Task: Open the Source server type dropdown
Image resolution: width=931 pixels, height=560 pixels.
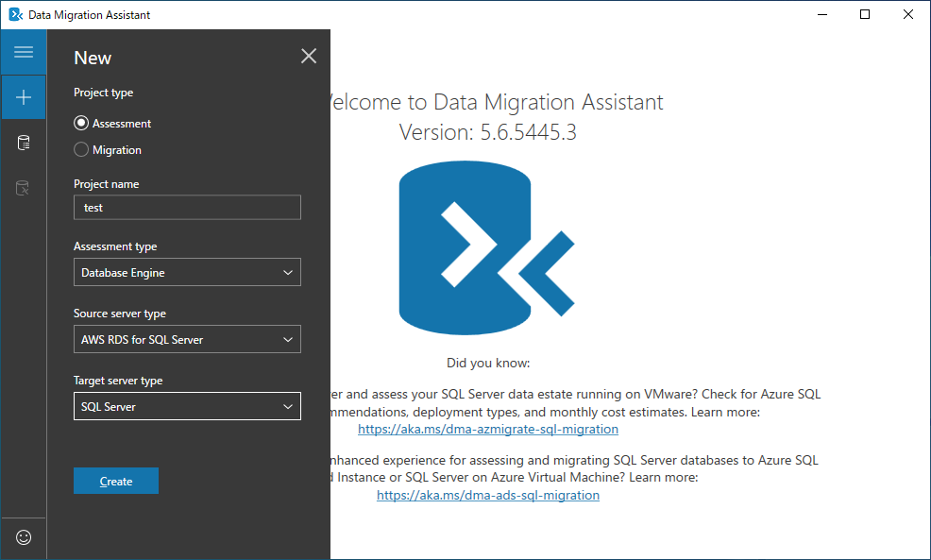Action: coord(187,339)
